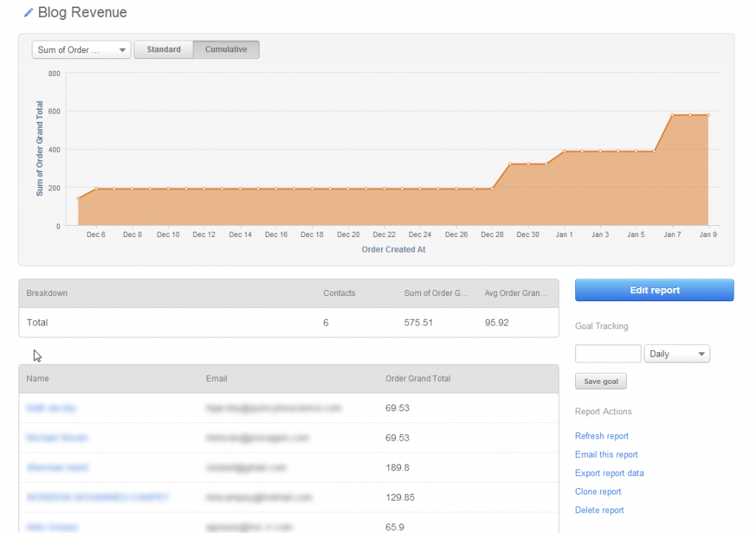This screenshot has width=756, height=533.
Task: Click the Delete report link
Action: 599,510
